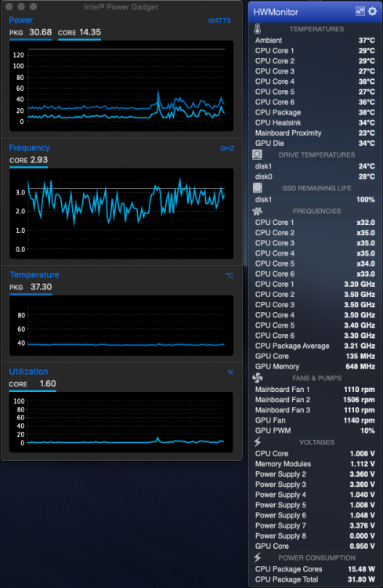Image resolution: width=383 pixels, height=588 pixels.
Task: Select the GPU Memory 648 MHz row
Action: 315,366
